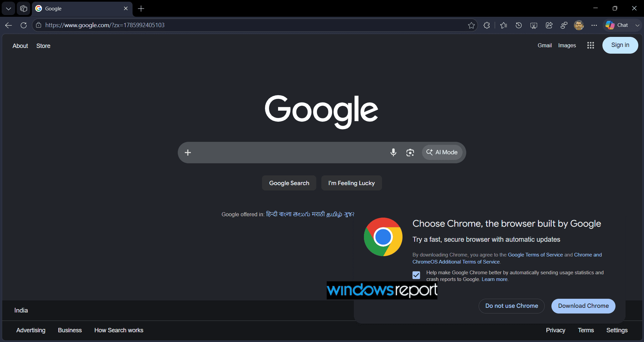This screenshot has width=644, height=342.
Task: Refresh the current page
Action: click(23, 25)
